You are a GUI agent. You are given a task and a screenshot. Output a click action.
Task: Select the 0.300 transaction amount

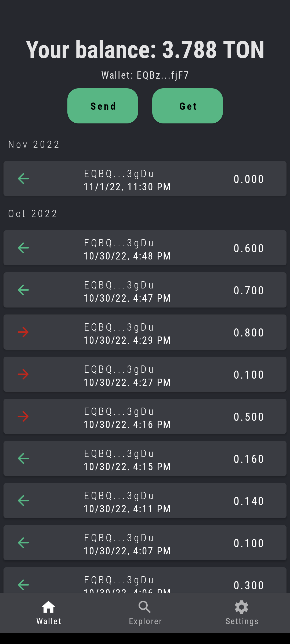click(249, 585)
